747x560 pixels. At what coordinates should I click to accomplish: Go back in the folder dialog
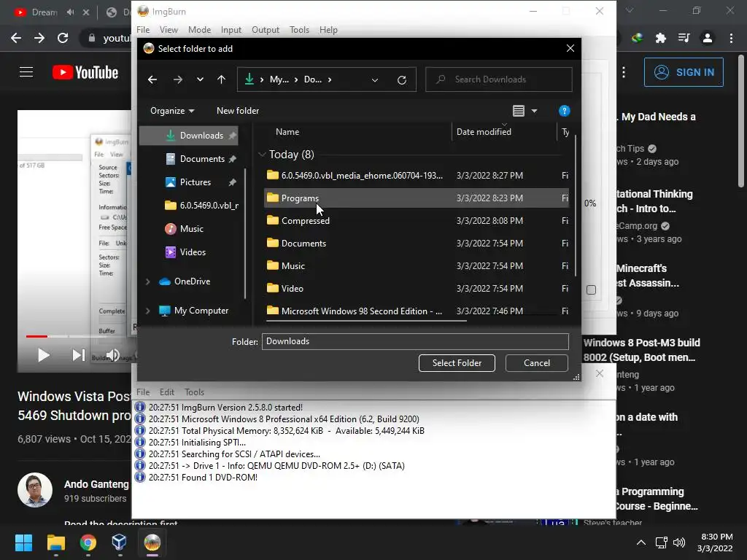click(152, 79)
